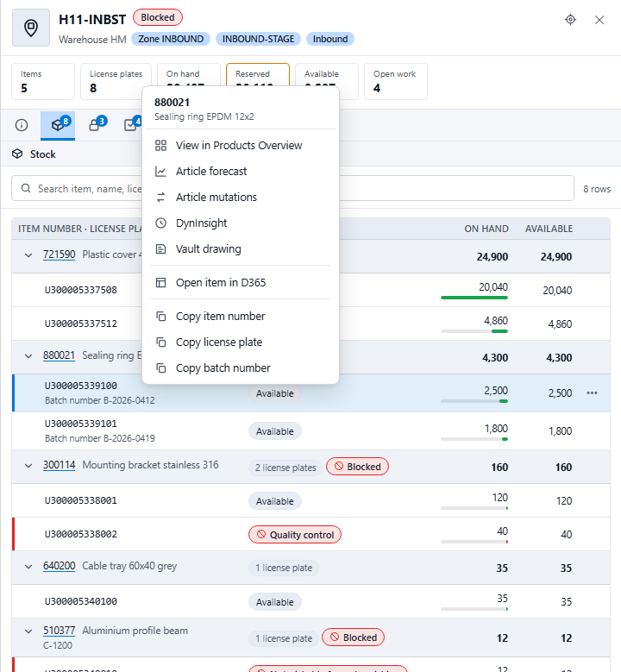621x672 pixels.
Task: Collapse item 721590 Plastic cover group
Action: coord(28,255)
